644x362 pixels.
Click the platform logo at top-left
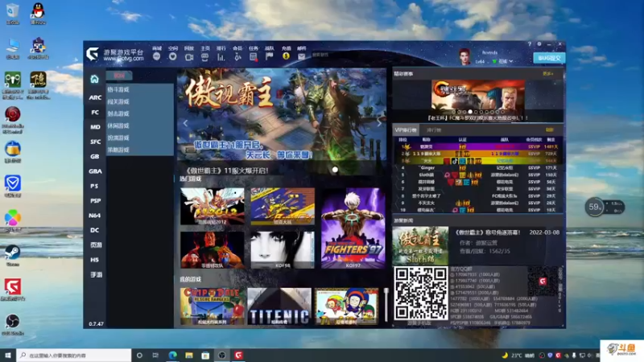93,54
